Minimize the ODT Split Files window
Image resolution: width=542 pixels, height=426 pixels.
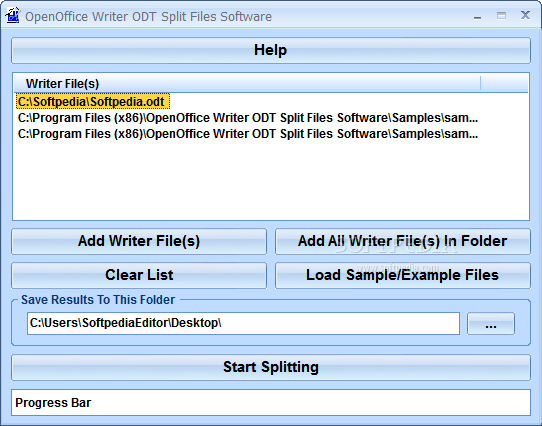click(x=477, y=16)
